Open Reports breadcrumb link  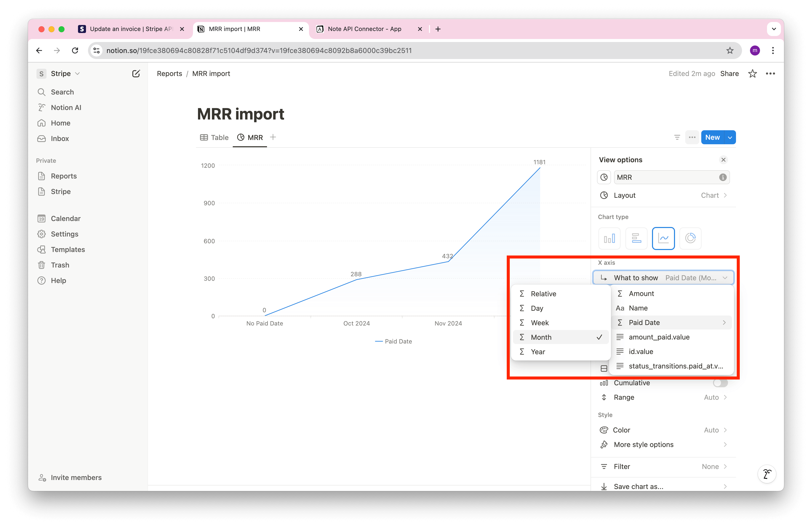[x=169, y=74]
